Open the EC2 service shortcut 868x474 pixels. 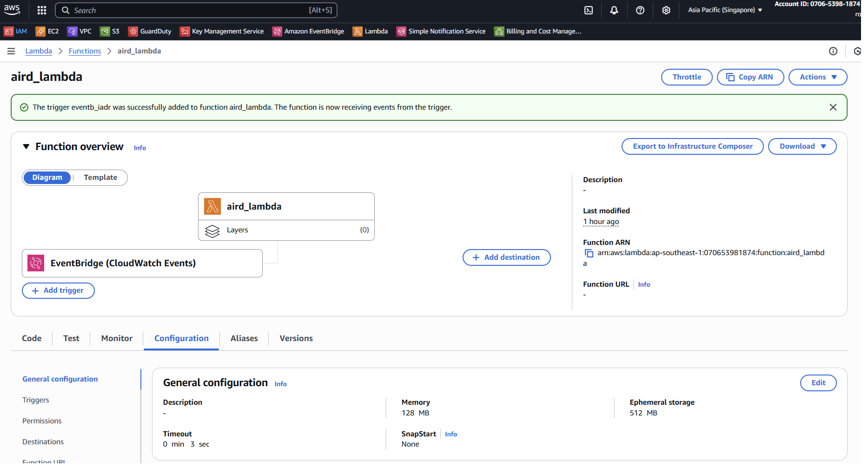pyautogui.click(x=47, y=31)
